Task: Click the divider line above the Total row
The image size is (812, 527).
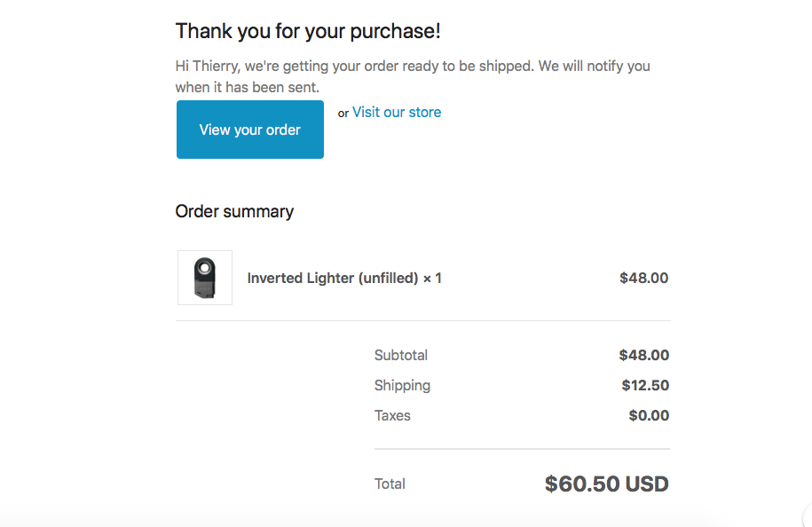Action: (522, 449)
